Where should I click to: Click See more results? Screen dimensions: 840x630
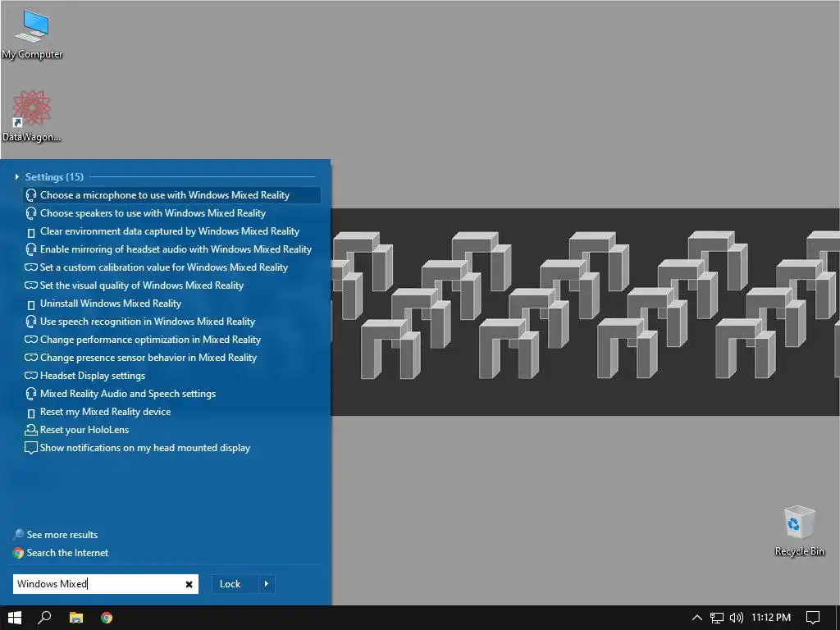pyautogui.click(x=56, y=535)
